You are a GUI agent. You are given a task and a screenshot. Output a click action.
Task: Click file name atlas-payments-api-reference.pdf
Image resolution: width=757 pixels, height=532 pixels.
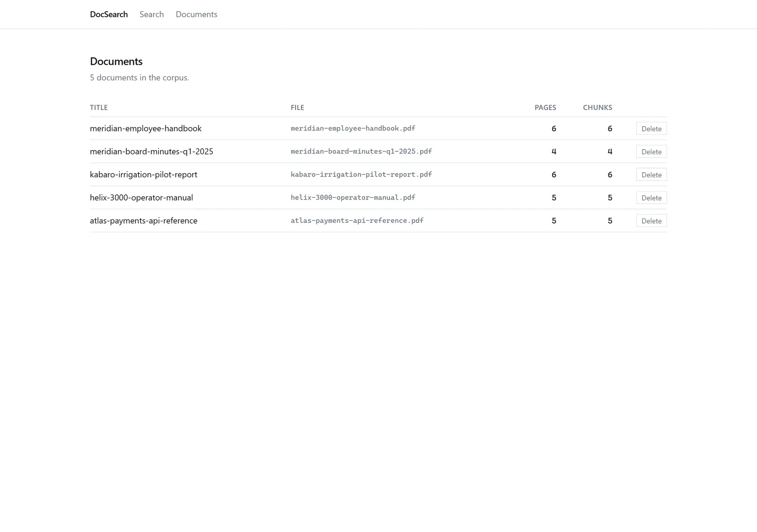357,220
